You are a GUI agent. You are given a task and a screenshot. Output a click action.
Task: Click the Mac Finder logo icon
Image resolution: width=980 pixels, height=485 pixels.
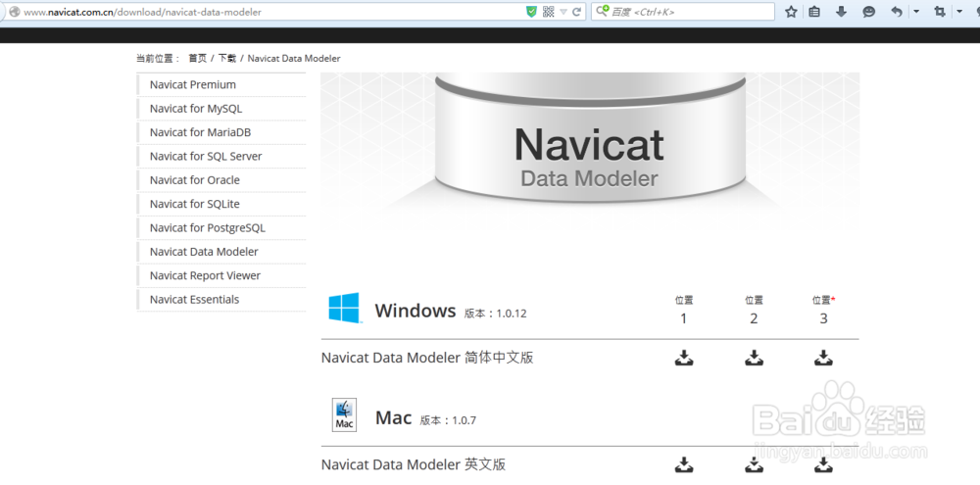(x=344, y=415)
